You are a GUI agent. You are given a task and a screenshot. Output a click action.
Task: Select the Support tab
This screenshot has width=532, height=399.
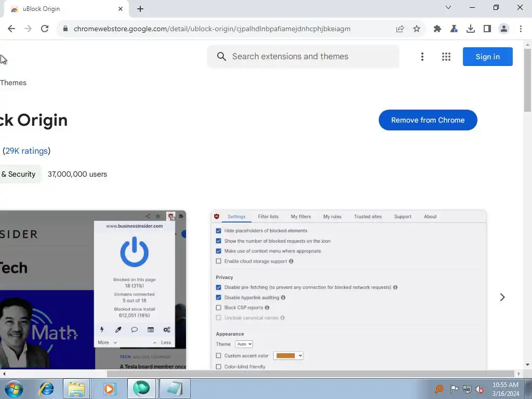[x=403, y=217]
